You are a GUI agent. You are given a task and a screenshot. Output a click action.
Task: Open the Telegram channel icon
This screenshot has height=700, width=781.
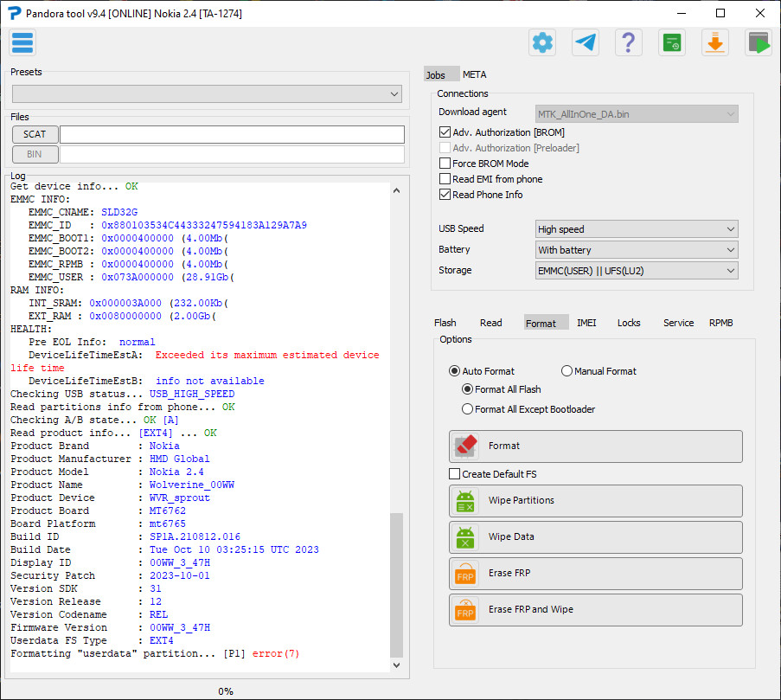[x=586, y=43]
